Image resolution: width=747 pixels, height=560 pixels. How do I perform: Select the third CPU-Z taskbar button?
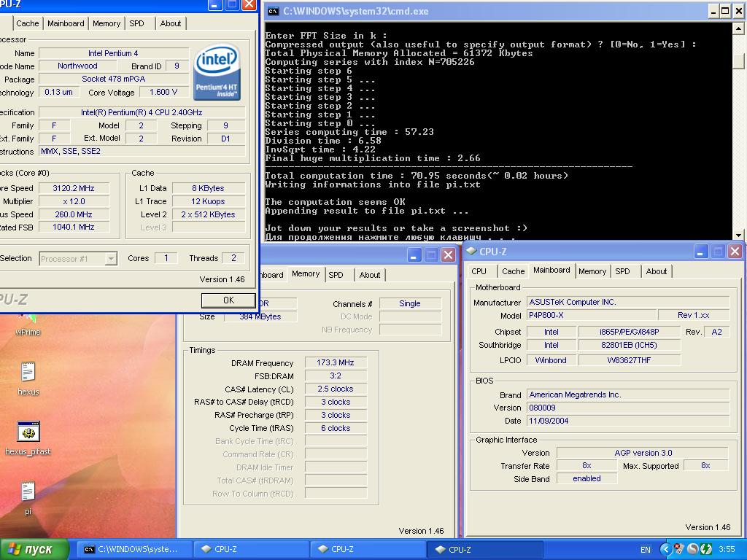(x=485, y=549)
